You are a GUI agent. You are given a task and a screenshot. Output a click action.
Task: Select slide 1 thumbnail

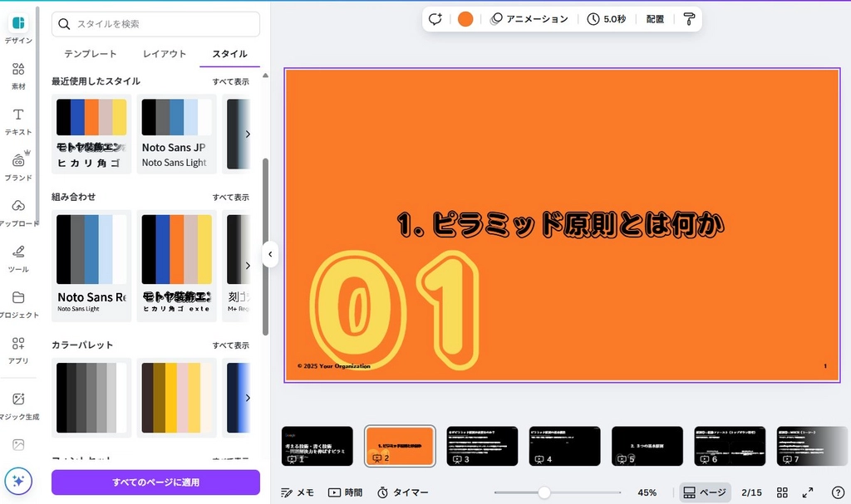(x=317, y=446)
